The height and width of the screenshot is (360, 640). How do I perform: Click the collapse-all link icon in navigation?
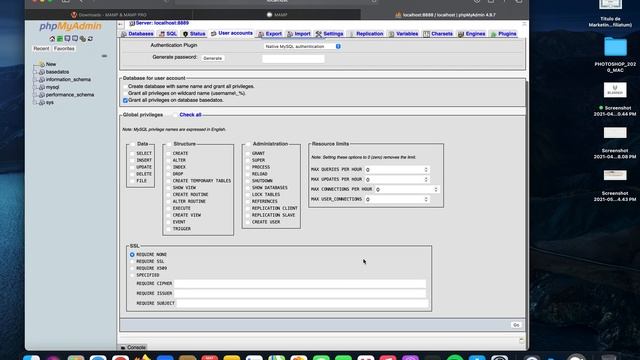pyautogui.click(x=104, y=56)
